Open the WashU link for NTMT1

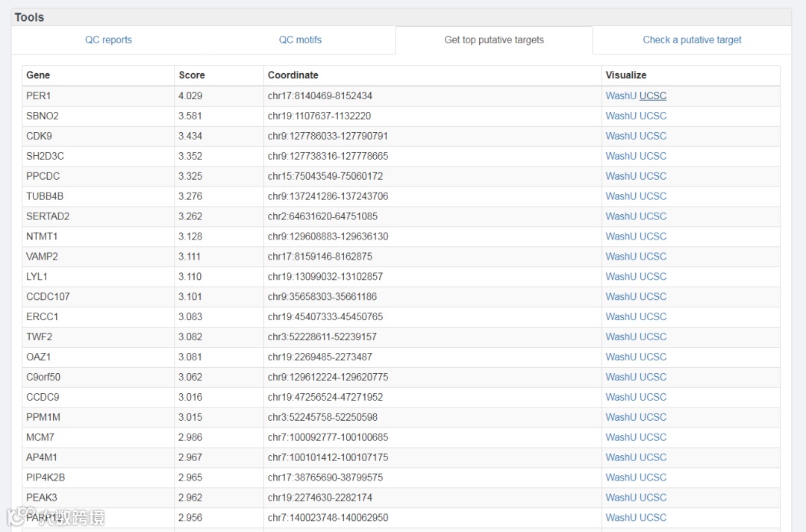[x=621, y=236]
